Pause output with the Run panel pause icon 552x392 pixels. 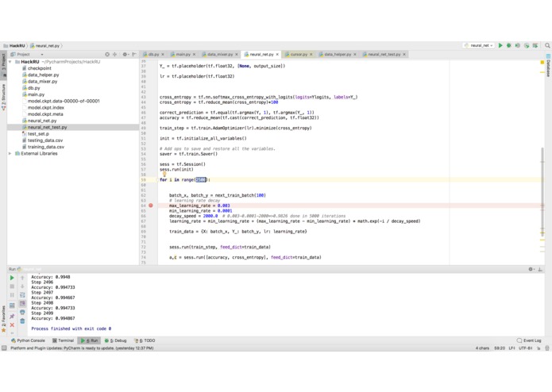[x=12, y=295]
